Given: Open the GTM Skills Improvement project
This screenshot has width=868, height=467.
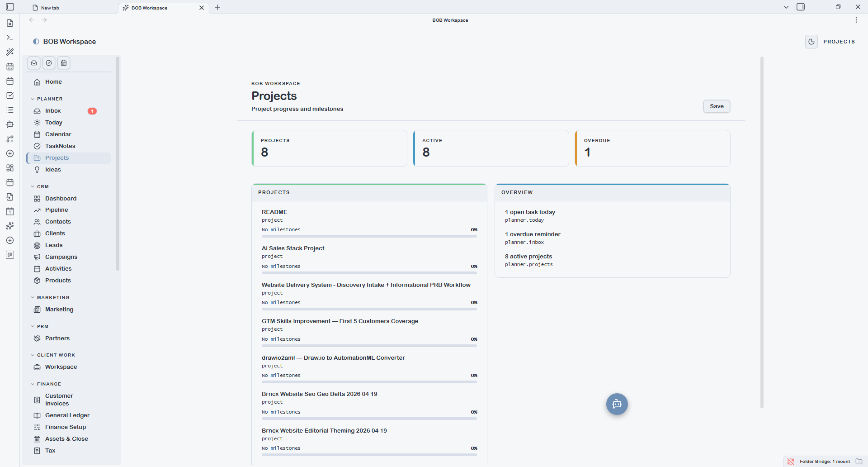Looking at the screenshot, I should click(340, 321).
